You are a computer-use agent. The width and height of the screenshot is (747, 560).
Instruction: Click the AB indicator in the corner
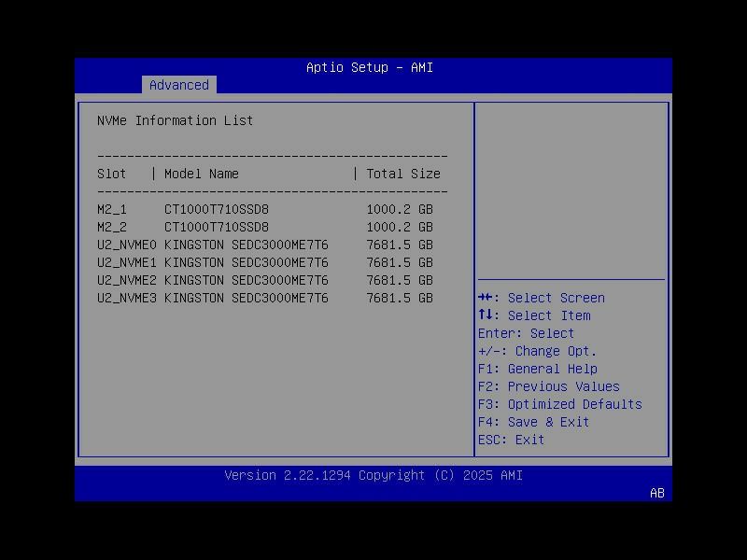click(655, 494)
